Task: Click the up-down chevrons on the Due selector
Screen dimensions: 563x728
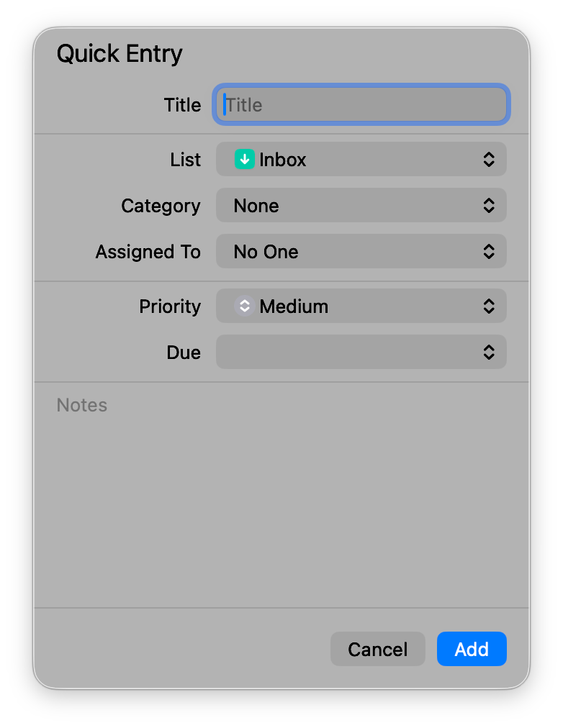Action: tap(489, 352)
